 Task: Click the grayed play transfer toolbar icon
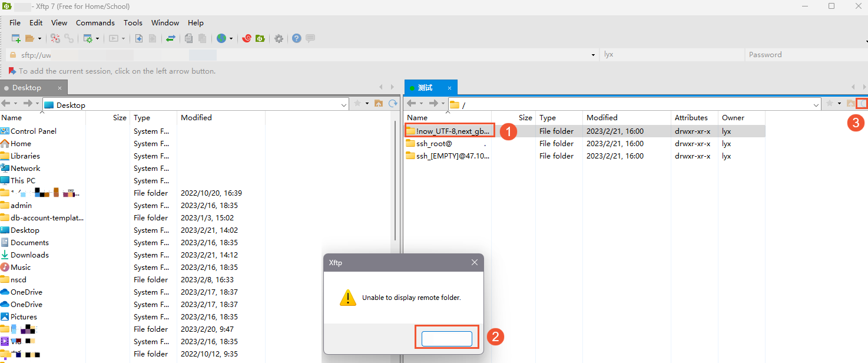pyautogui.click(x=114, y=38)
